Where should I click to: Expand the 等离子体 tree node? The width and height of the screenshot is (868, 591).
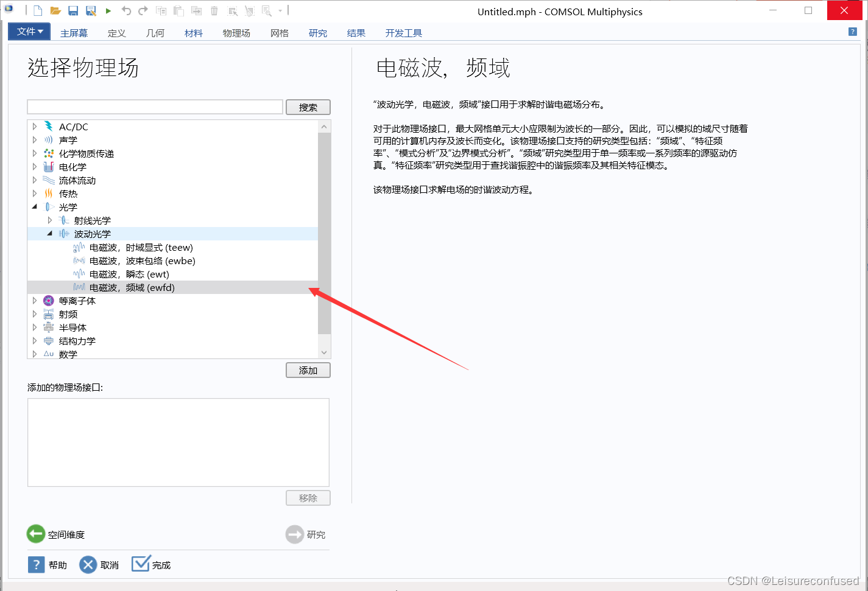pyautogui.click(x=35, y=301)
